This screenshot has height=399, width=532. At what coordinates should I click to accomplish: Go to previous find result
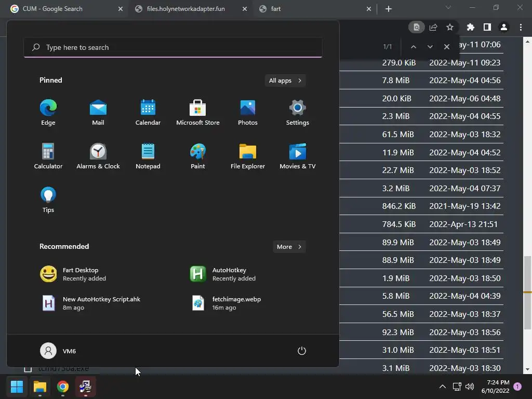413,47
